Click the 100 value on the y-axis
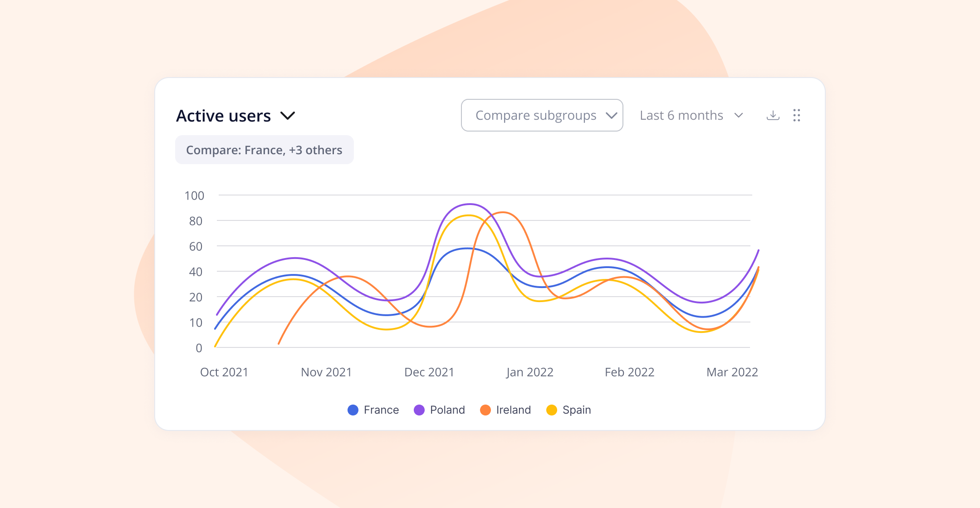The image size is (980, 508). point(196,195)
